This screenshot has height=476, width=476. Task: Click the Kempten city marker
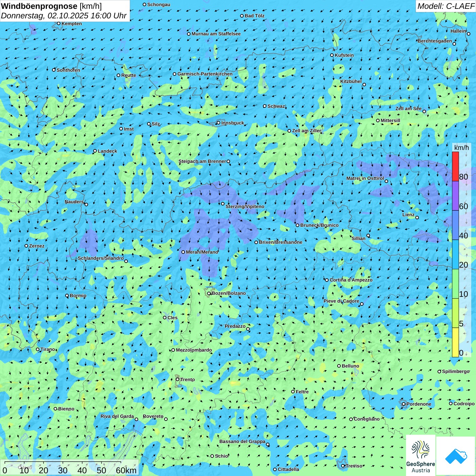coord(58,23)
